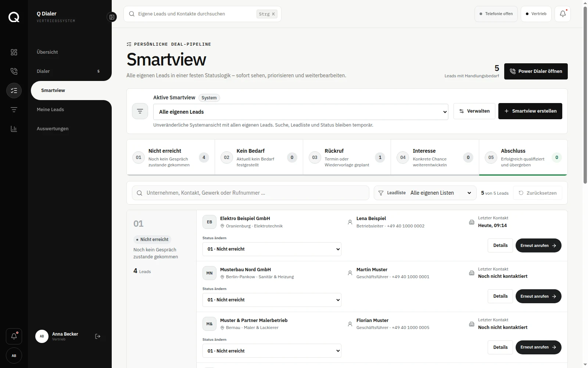
Task: Click the magnifier icon in lead search field
Action: (x=140, y=193)
